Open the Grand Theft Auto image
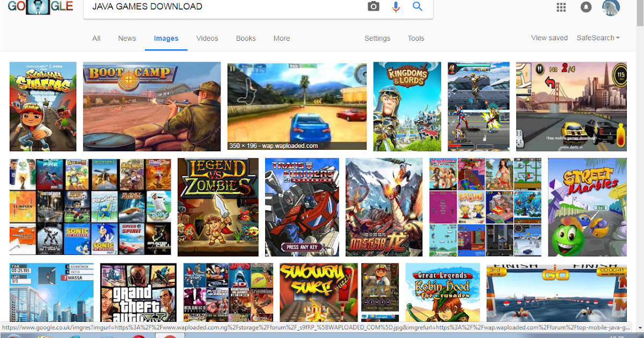Viewport: 644px width, 338px height. 138,292
